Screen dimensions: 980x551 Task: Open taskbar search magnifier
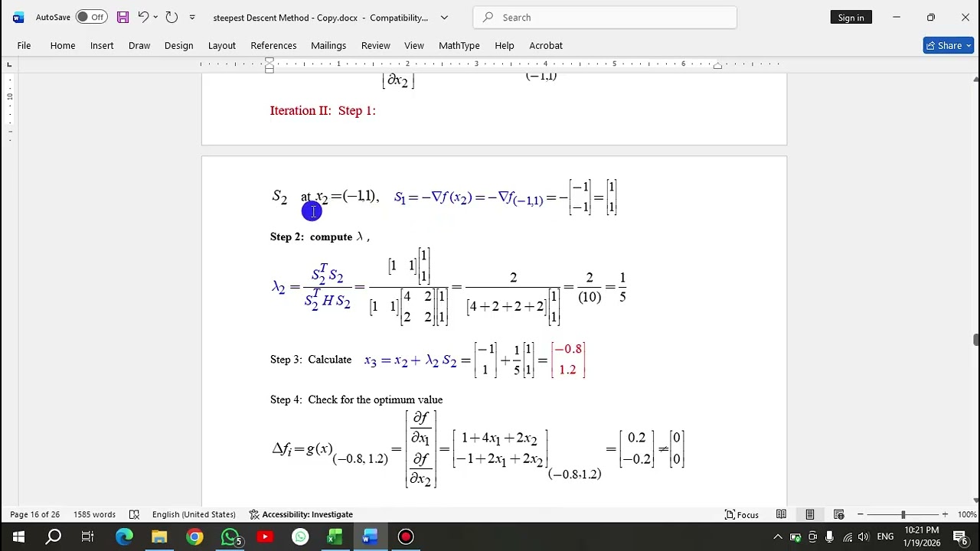54,537
